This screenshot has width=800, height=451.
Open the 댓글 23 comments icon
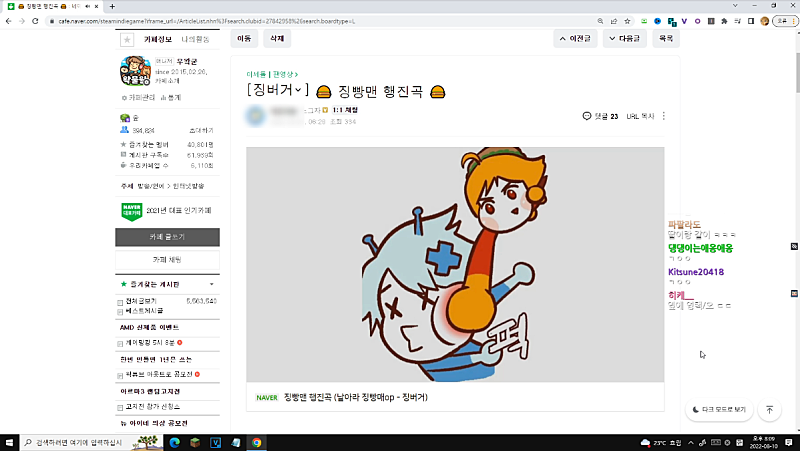[x=587, y=116]
